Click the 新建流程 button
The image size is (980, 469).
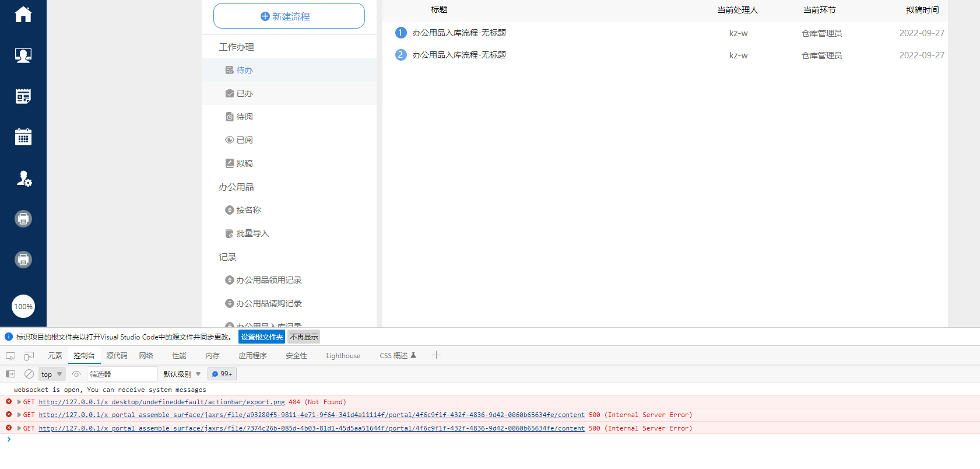coord(289,16)
